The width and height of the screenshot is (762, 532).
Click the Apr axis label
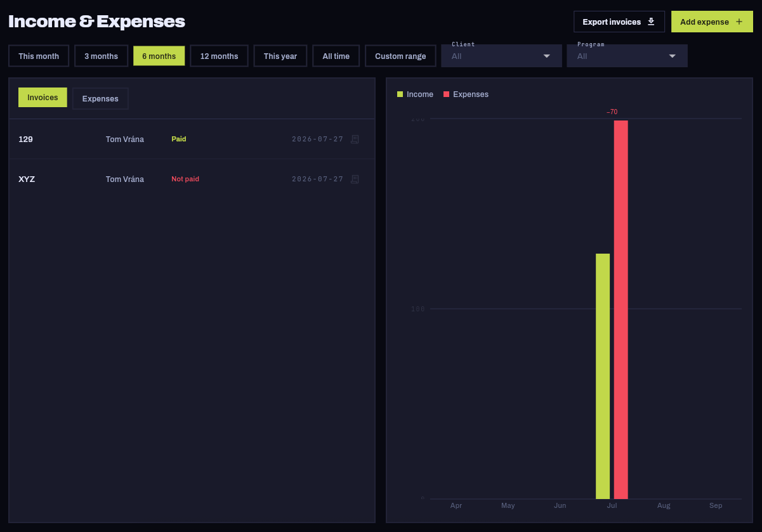[x=456, y=506]
